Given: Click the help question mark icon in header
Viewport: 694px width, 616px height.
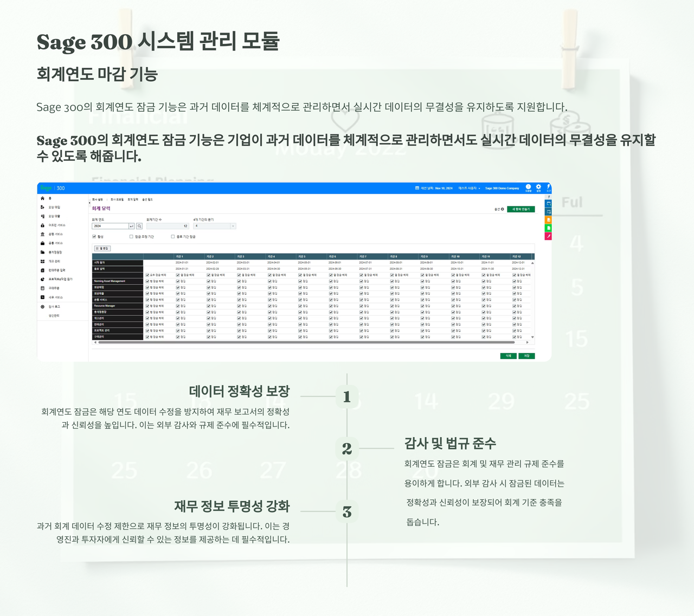Looking at the screenshot, I should [528, 186].
